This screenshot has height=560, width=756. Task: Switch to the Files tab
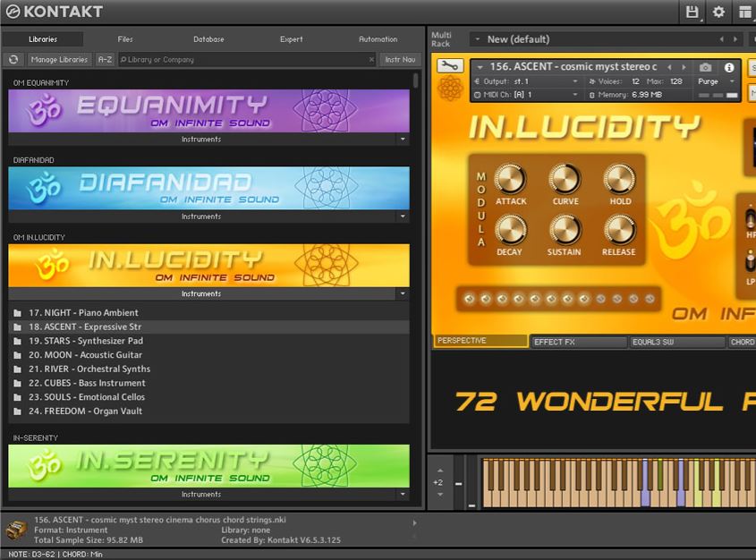pyautogui.click(x=125, y=39)
